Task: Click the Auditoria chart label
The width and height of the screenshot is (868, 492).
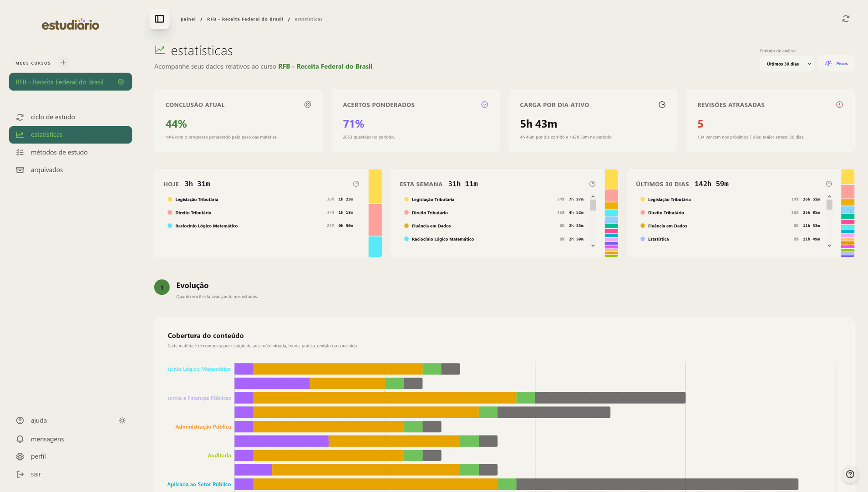Action: [219, 456]
